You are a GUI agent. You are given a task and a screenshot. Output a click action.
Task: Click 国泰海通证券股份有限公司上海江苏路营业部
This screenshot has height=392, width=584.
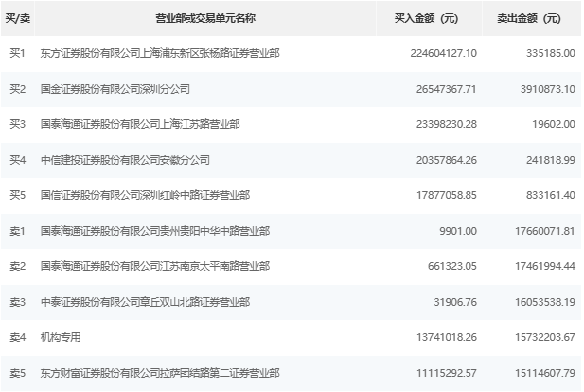pyautogui.click(x=140, y=124)
